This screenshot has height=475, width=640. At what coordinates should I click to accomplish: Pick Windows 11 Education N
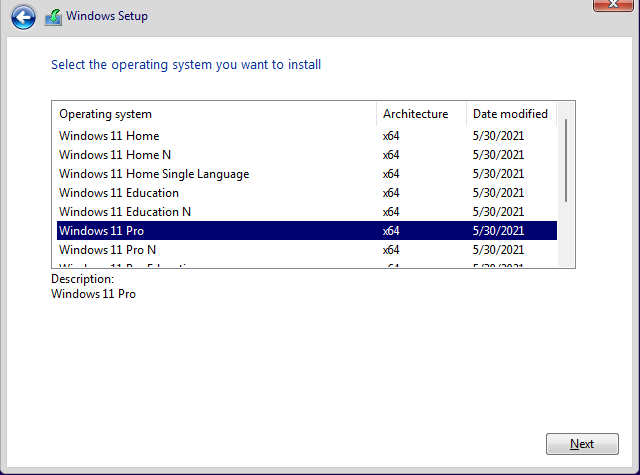[x=125, y=212]
